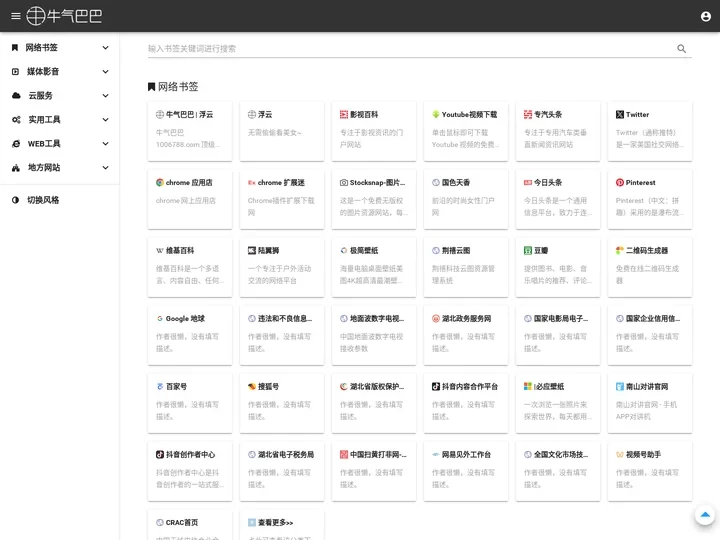Expand the 实用工具 chevron in sidebar
This screenshot has height=540, width=720.
click(105, 119)
